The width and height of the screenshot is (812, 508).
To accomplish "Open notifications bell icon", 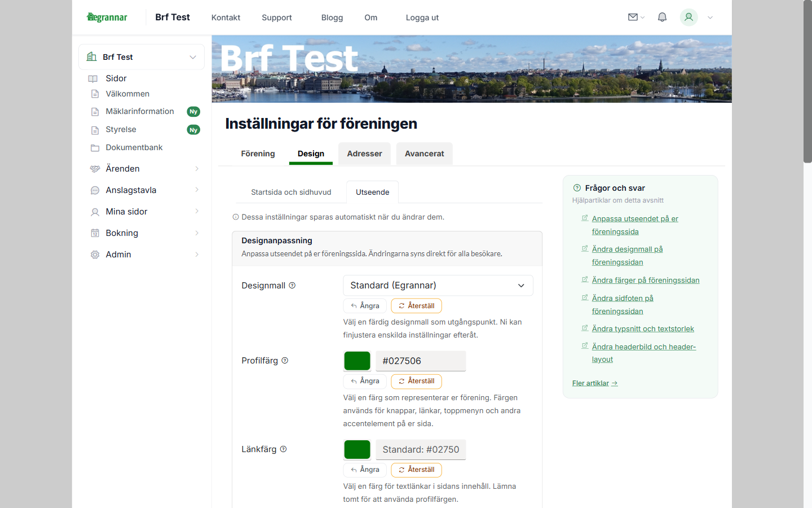I will [x=662, y=17].
